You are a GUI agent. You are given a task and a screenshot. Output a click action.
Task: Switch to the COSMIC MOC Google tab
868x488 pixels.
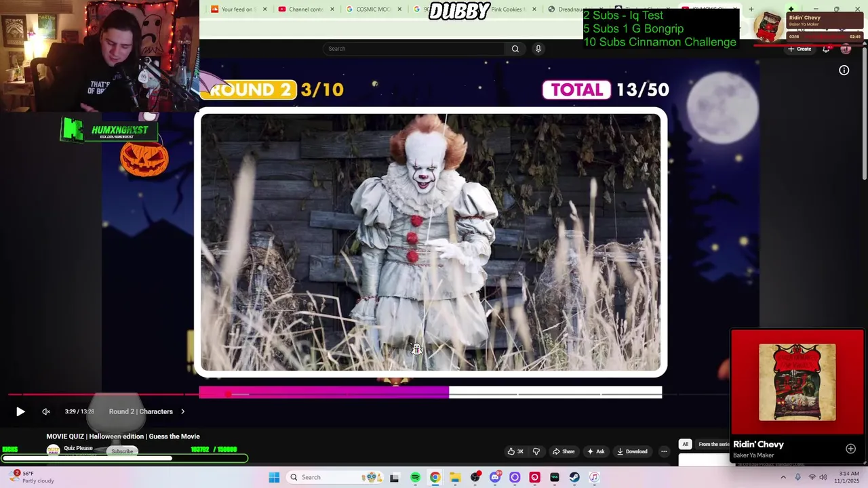(x=368, y=9)
